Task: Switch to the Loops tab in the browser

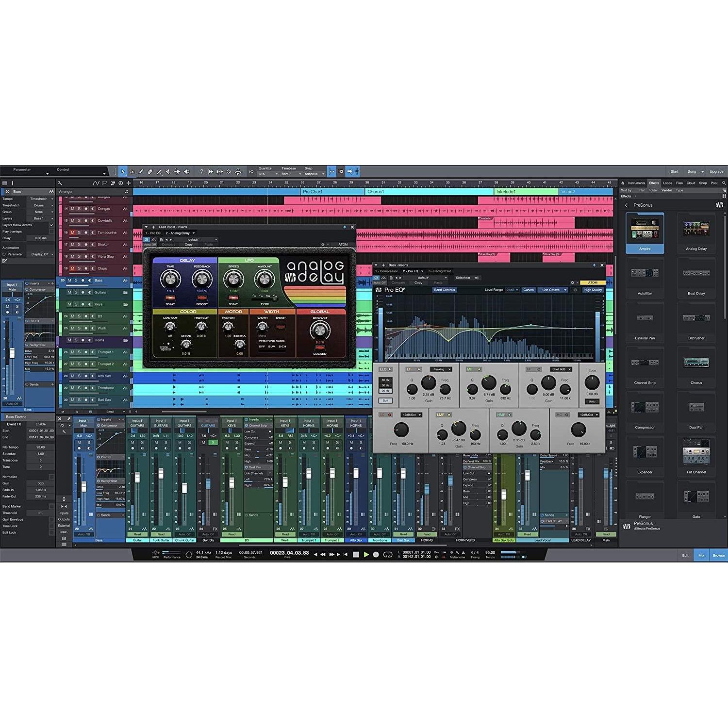Action: tap(668, 183)
